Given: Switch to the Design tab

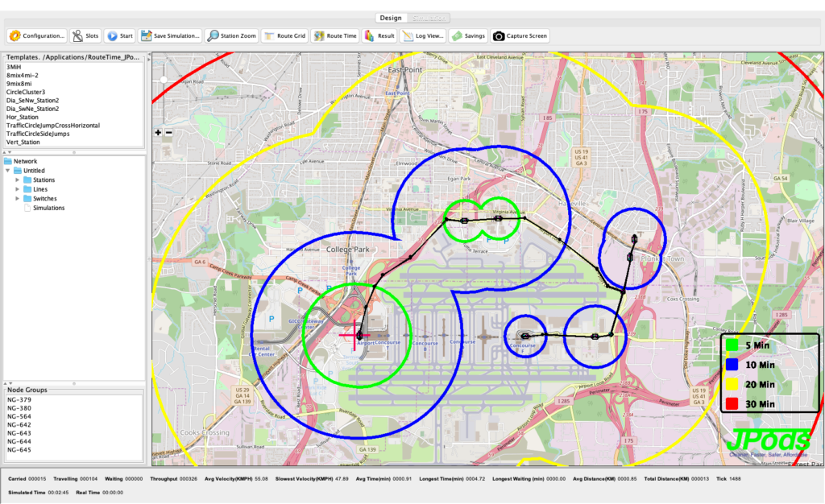Looking at the screenshot, I should (x=390, y=17).
